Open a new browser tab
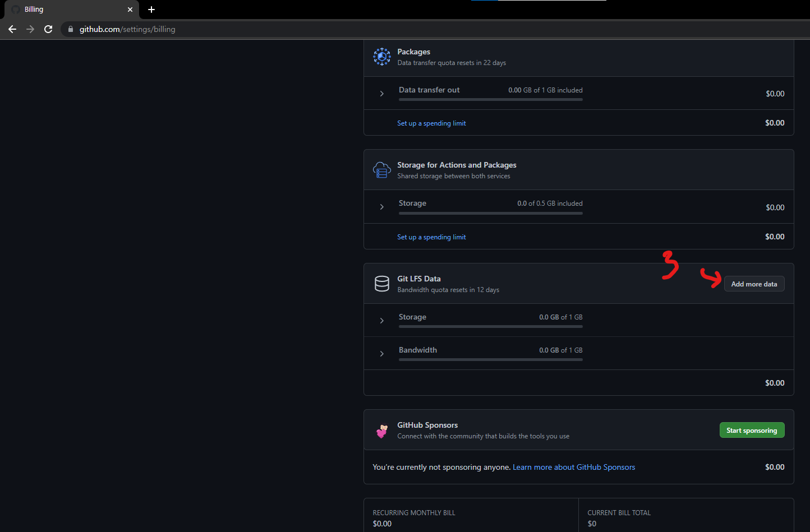810x532 pixels. [151, 10]
